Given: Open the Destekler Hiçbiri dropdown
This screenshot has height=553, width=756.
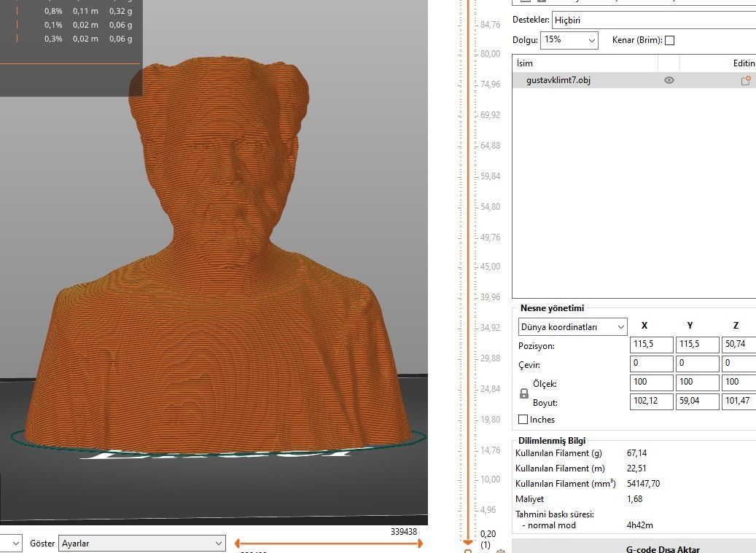Looking at the screenshot, I should 654,20.
